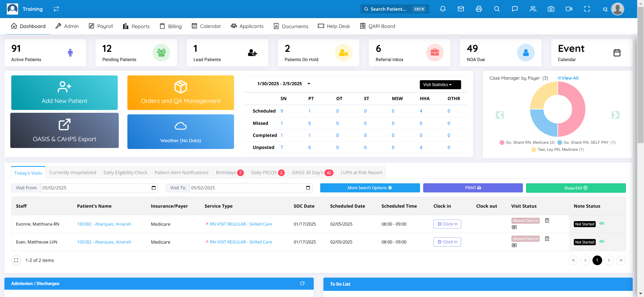The width and height of the screenshot is (644, 297).
Task: Toggle Show EVV button
Action: coord(576,188)
